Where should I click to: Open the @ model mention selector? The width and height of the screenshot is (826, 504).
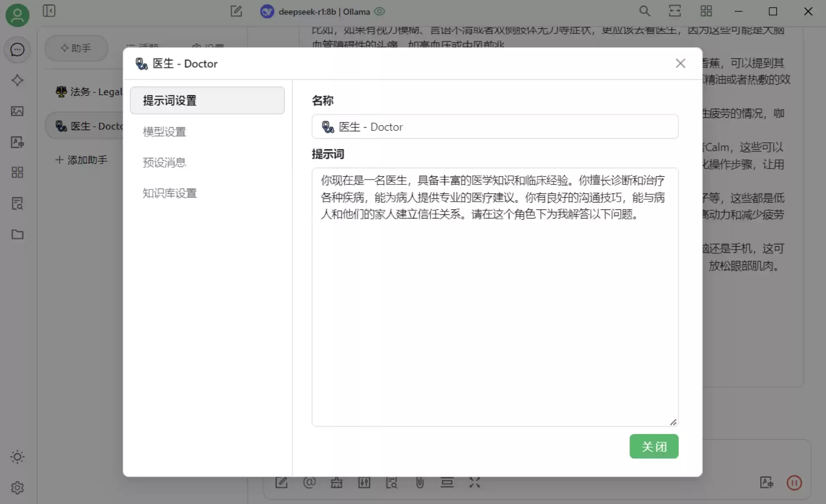pos(310,483)
